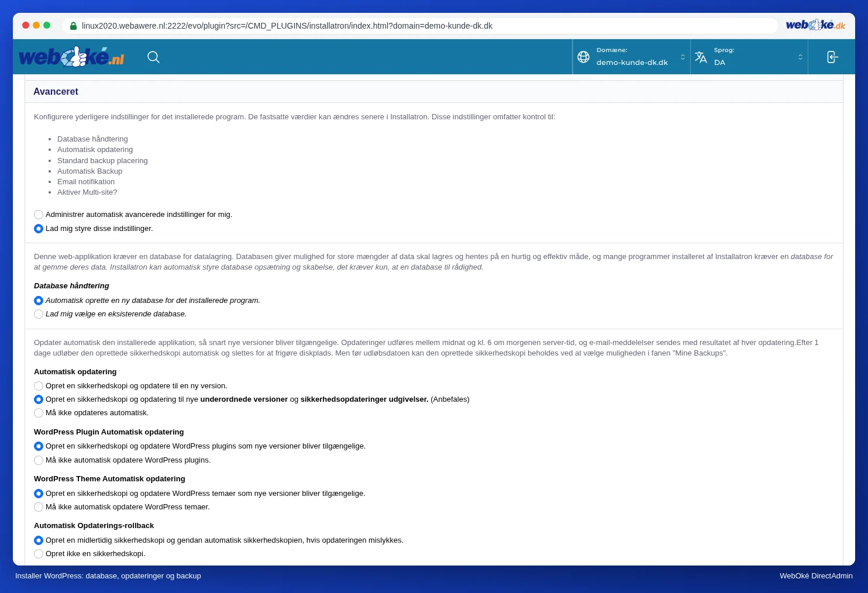The width and height of the screenshot is (868, 593).
Task: Click the 'Installer WordPress' caption text
Action: coord(108,576)
